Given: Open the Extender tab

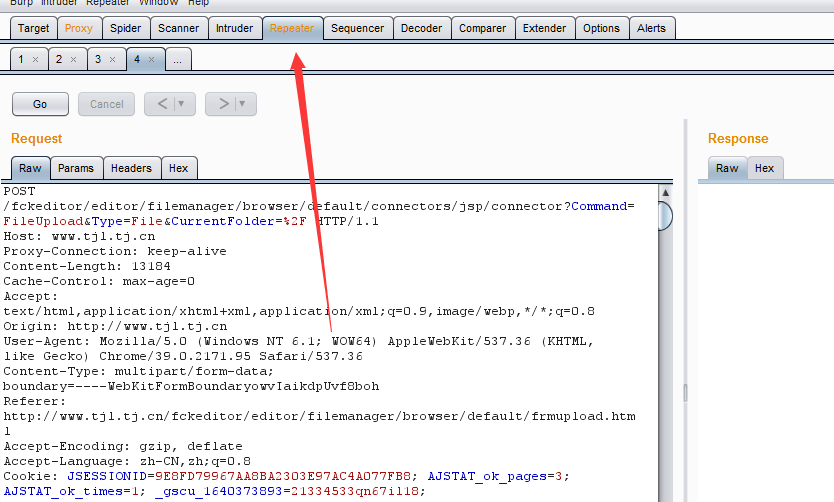Looking at the screenshot, I should pyautogui.click(x=544, y=28).
